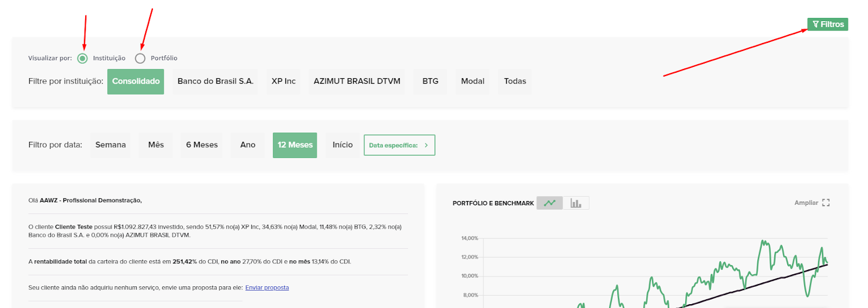Choose the 6 Meses date range
This screenshot has height=308, width=868.
coord(202,145)
